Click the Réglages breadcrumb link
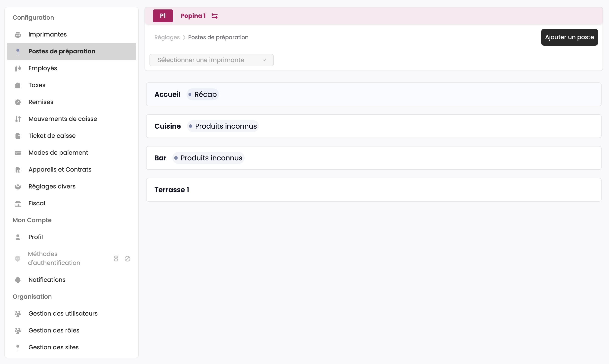 point(167,37)
